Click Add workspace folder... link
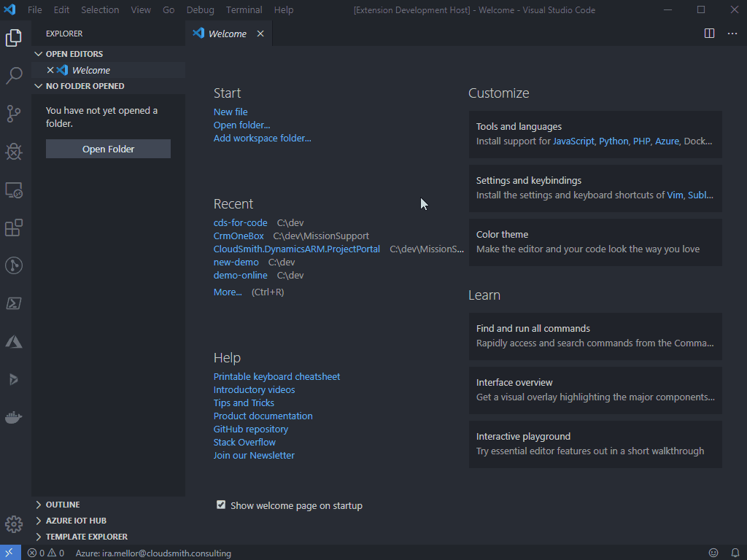 coord(262,138)
